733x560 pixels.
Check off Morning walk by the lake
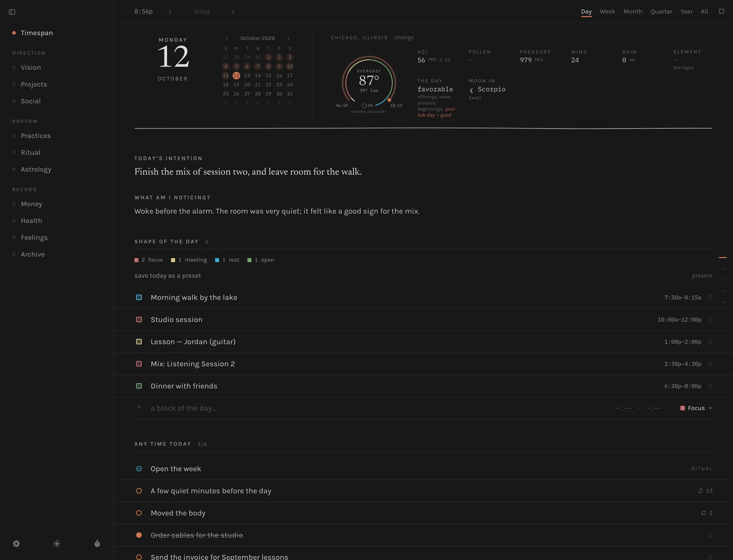tap(139, 297)
